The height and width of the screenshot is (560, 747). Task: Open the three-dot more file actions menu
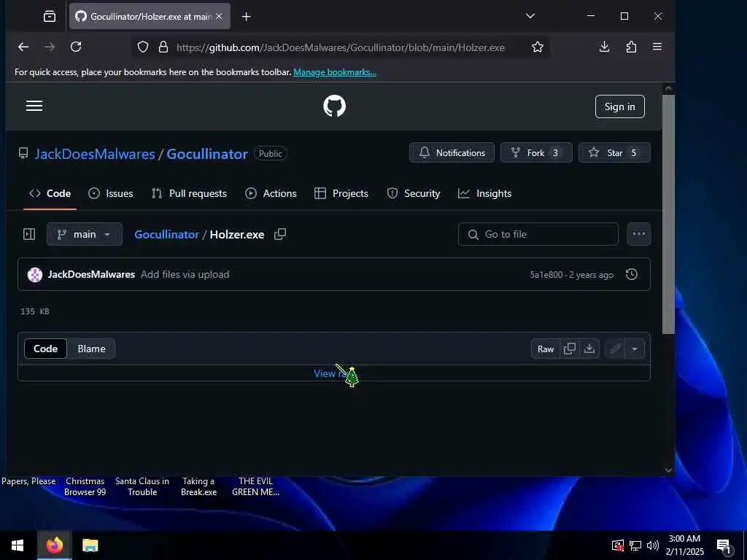(x=638, y=234)
